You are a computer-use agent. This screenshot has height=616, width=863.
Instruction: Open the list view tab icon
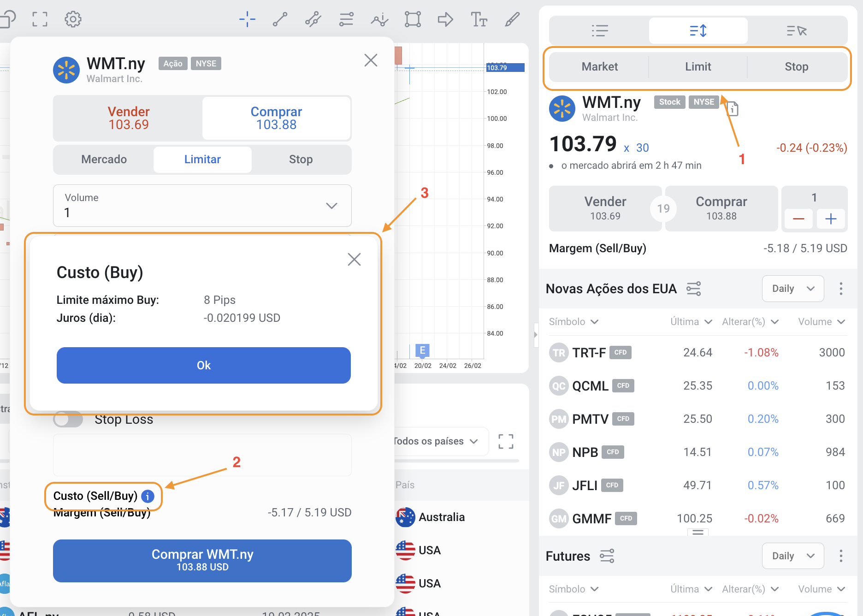point(600,31)
